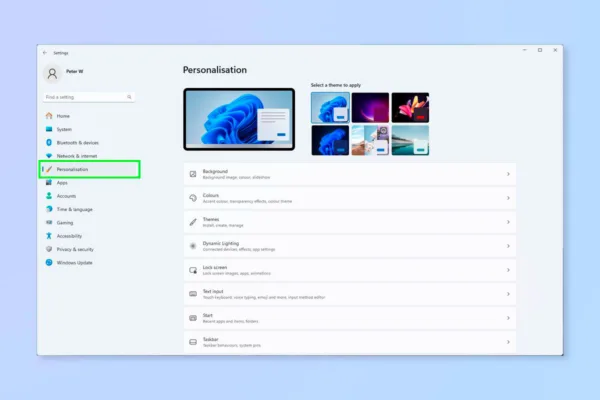Screen dimensions: 600x400
Task: Click the Privacy & security shield icon
Action: point(49,249)
